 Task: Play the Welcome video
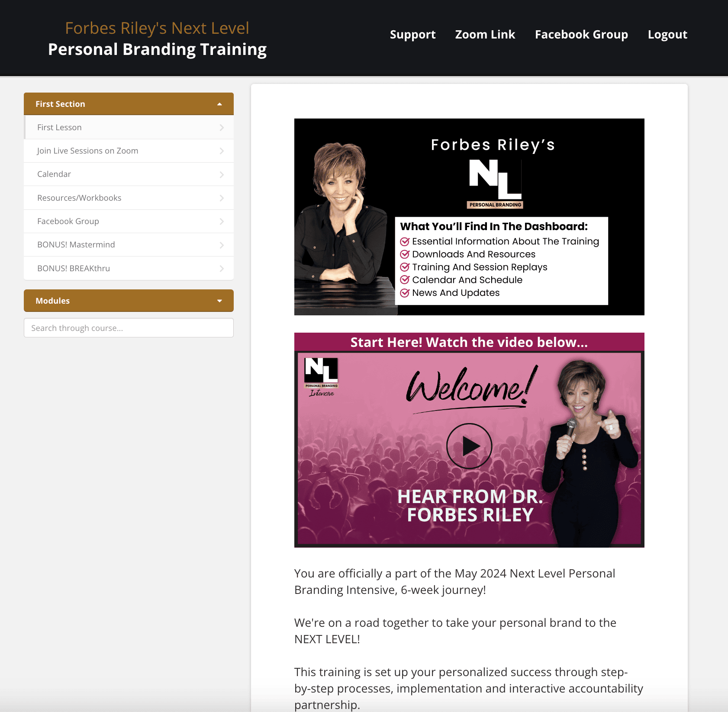click(x=469, y=446)
